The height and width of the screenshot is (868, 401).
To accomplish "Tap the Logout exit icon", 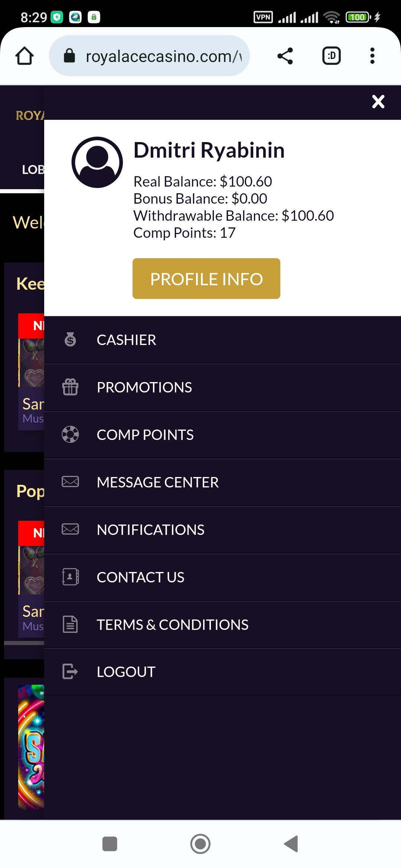I will (70, 671).
